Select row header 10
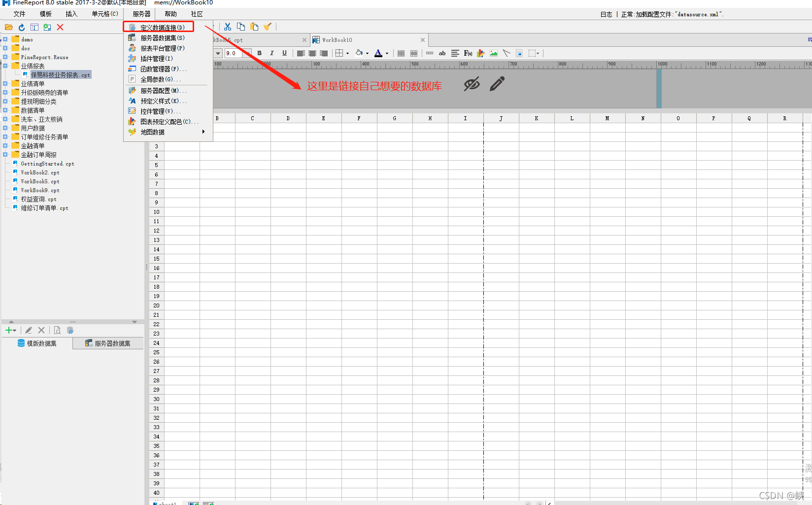Viewport: 812px width, 505px height. pyautogui.click(x=157, y=212)
